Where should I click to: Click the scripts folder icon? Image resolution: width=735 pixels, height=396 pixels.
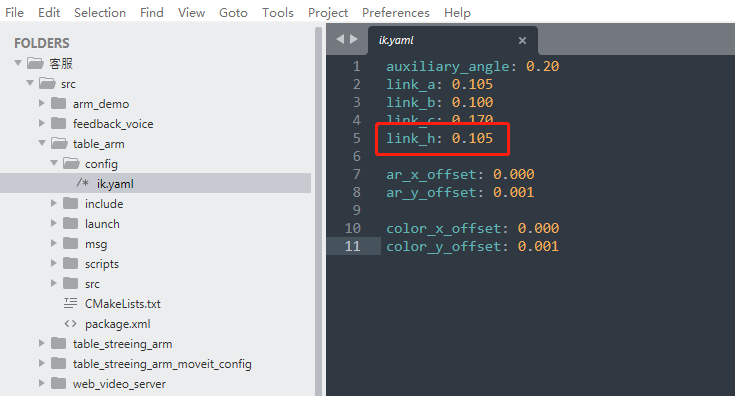click(71, 263)
